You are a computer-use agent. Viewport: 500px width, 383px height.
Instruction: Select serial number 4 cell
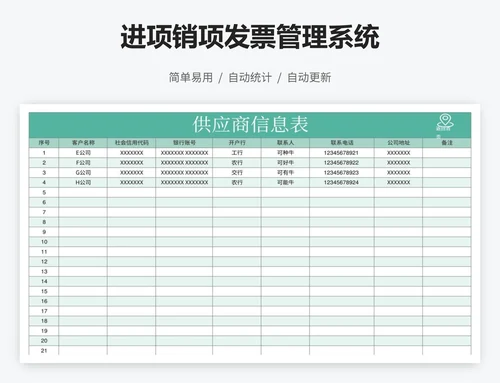(44, 183)
